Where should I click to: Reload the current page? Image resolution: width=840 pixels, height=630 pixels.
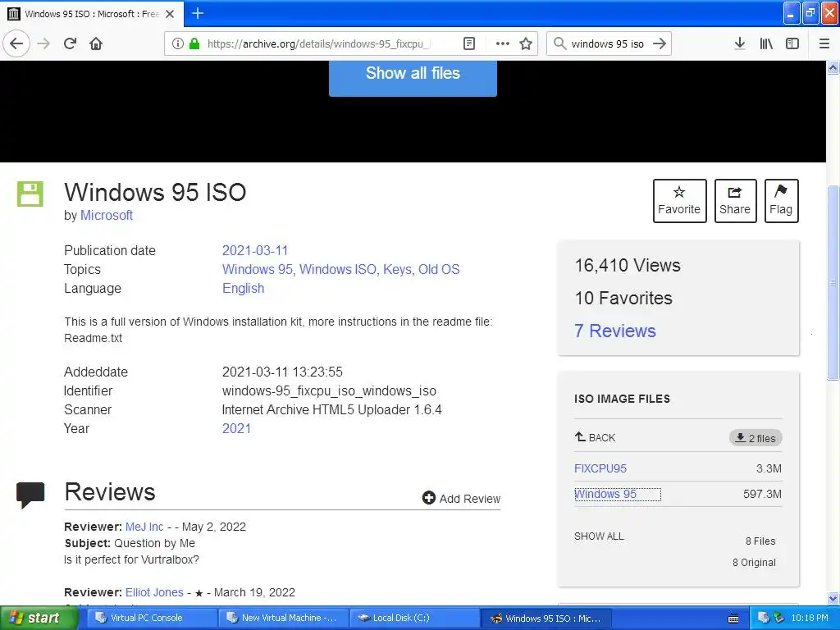(71, 43)
